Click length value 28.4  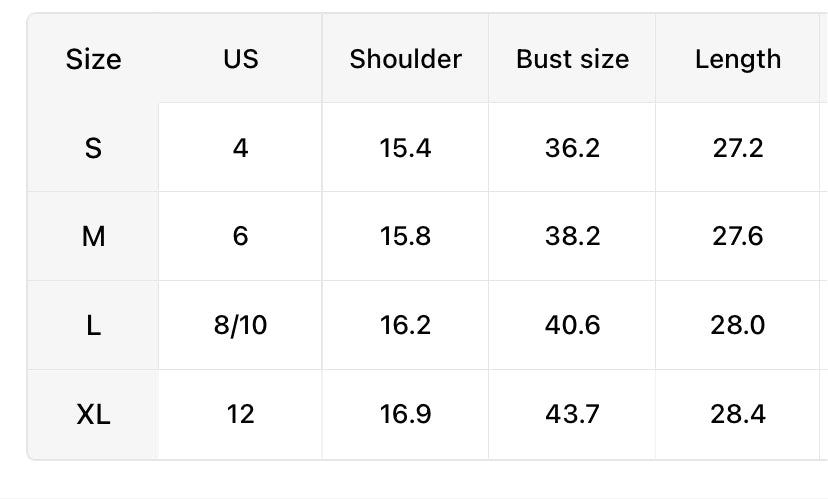tap(738, 414)
